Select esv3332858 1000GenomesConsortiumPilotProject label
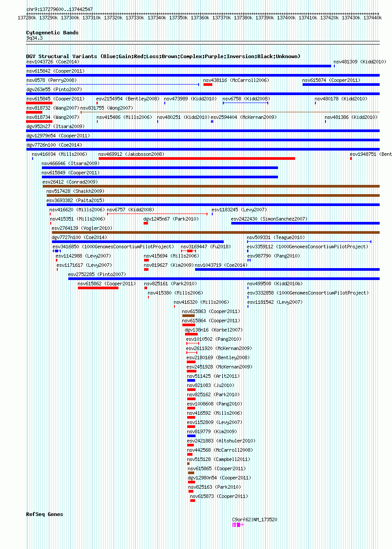 coord(308,293)
